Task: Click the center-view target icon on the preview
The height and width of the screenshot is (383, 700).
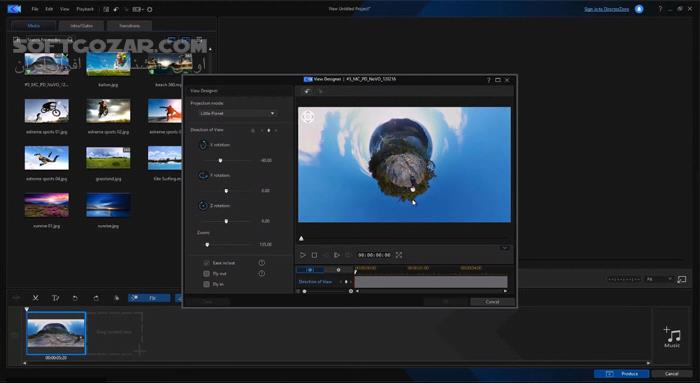Action: coord(308,117)
